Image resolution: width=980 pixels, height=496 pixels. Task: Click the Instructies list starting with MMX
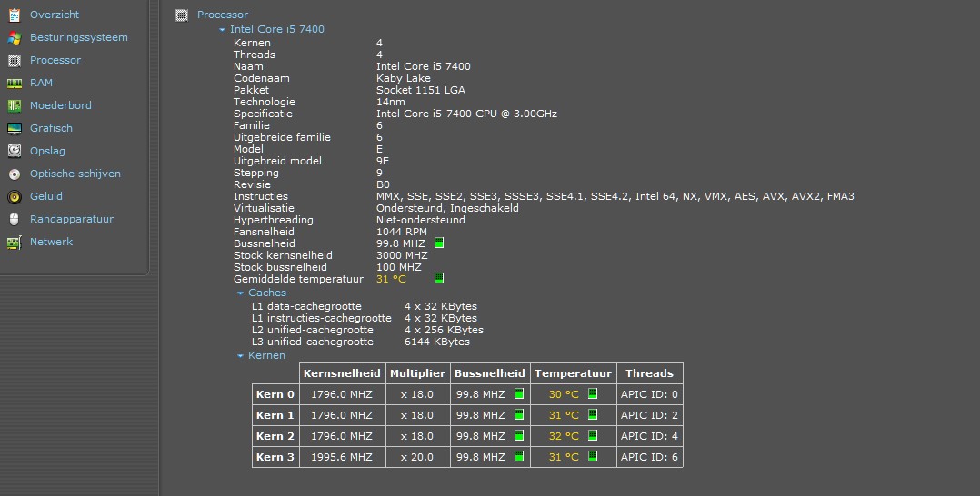coord(615,197)
